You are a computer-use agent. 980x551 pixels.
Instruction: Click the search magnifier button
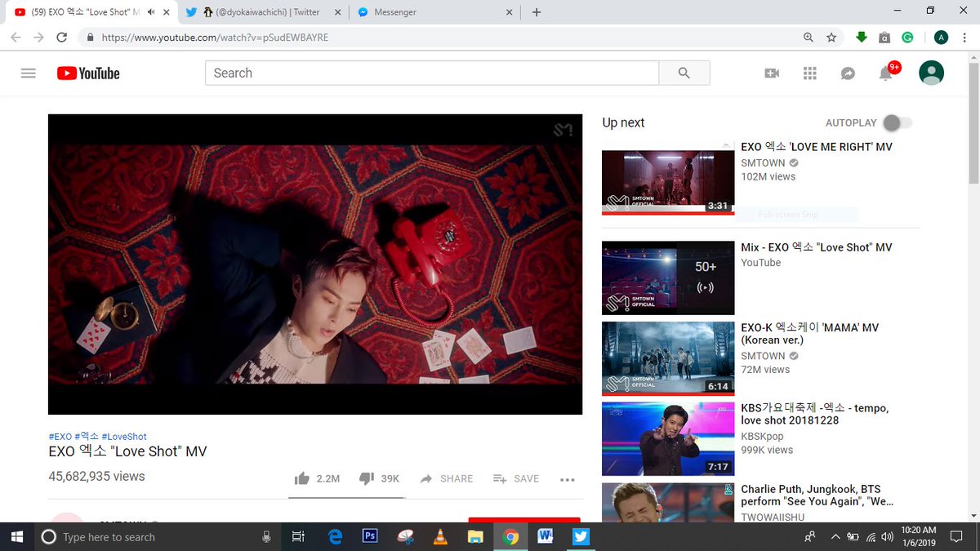point(684,73)
